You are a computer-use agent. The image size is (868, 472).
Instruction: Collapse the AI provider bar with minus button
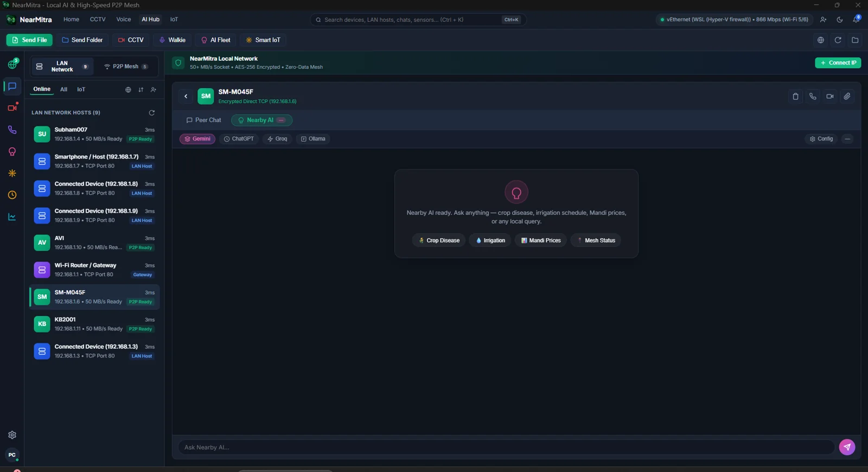point(847,139)
